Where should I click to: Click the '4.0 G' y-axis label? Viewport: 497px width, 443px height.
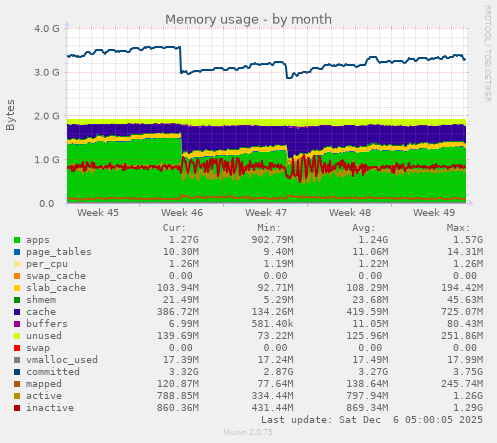[x=47, y=29]
